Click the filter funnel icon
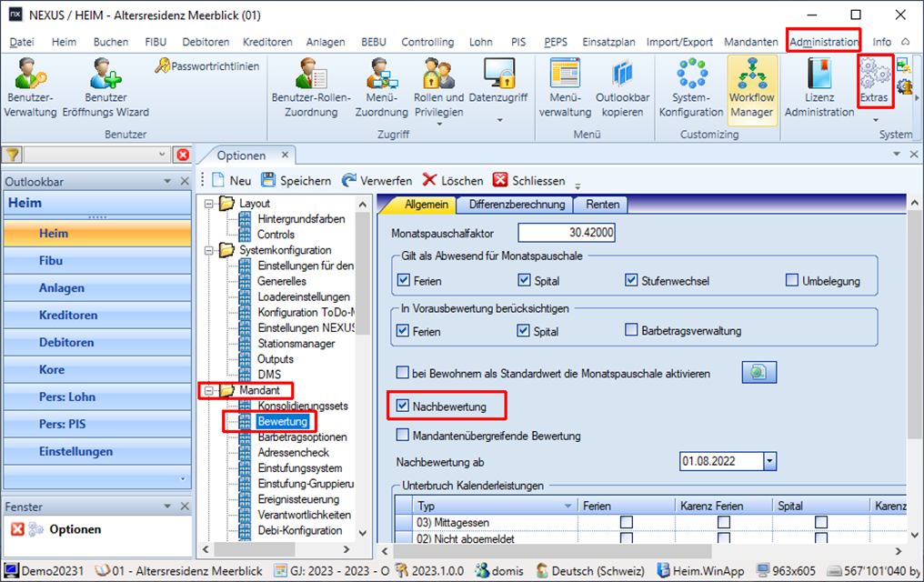 (13, 155)
